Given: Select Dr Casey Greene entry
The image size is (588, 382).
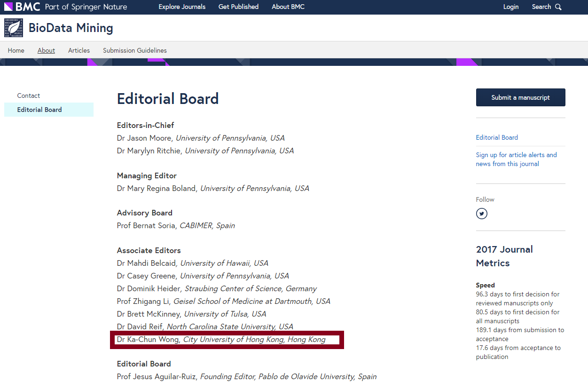Looking at the screenshot, I should (203, 276).
